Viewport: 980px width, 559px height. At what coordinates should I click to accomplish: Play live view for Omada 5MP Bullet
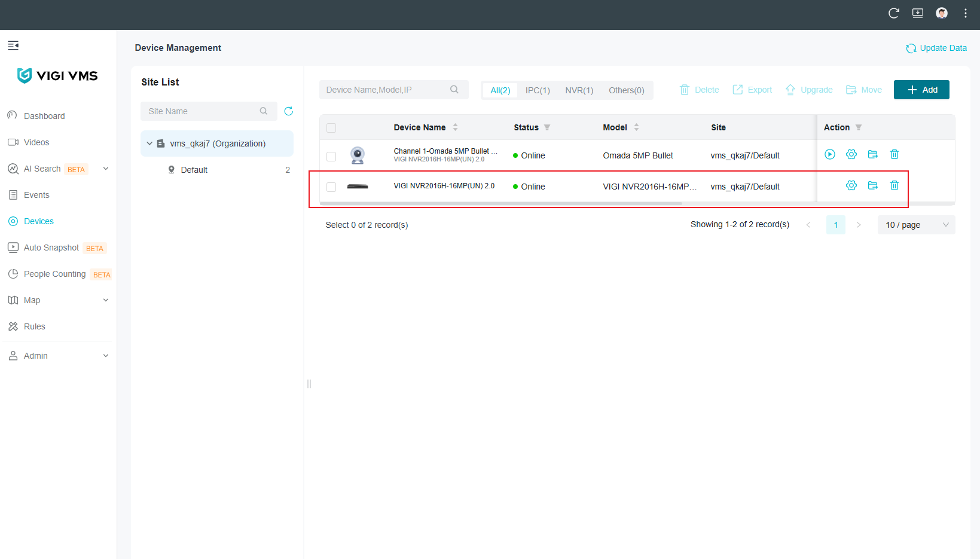coord(830,154)
